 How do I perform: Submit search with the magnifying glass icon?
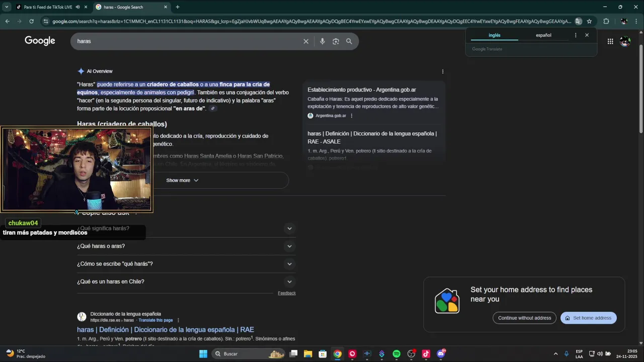pyautogui.click(x=349, y=41)
